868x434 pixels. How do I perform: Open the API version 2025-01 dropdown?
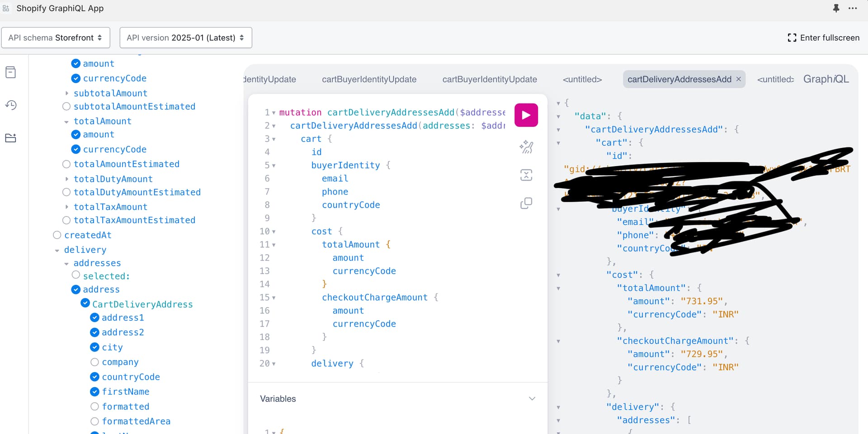pos(185,37)
